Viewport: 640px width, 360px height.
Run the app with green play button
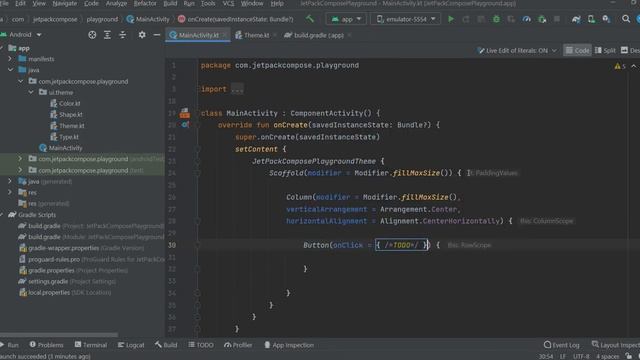[x=451, y=19]
